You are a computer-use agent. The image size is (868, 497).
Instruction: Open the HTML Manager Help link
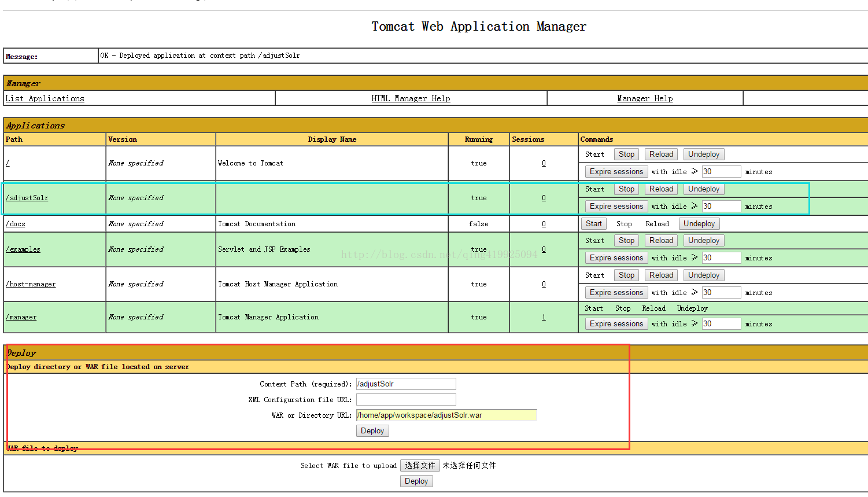411,98
